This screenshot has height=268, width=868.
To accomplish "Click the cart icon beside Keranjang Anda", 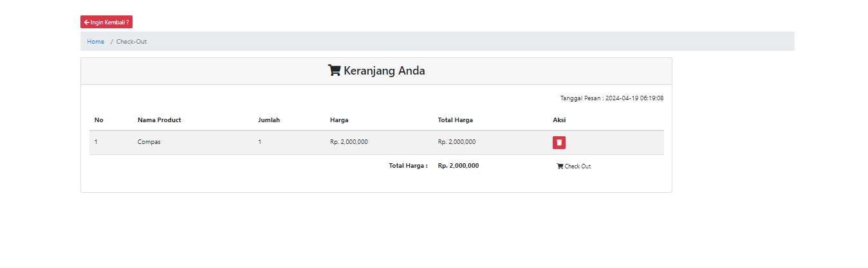I will tap(334, 71).
